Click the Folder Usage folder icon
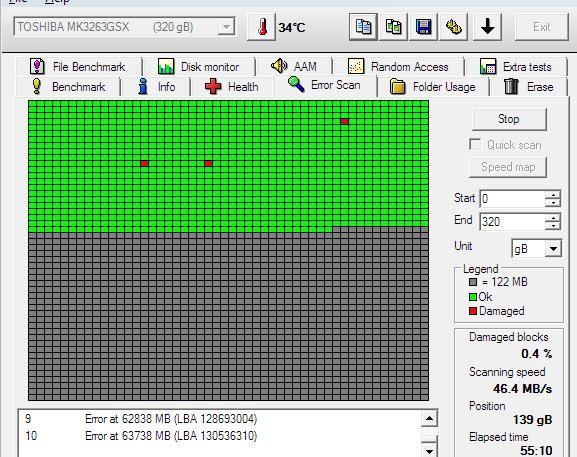This screenshot has width=577, height=457. 397,87
